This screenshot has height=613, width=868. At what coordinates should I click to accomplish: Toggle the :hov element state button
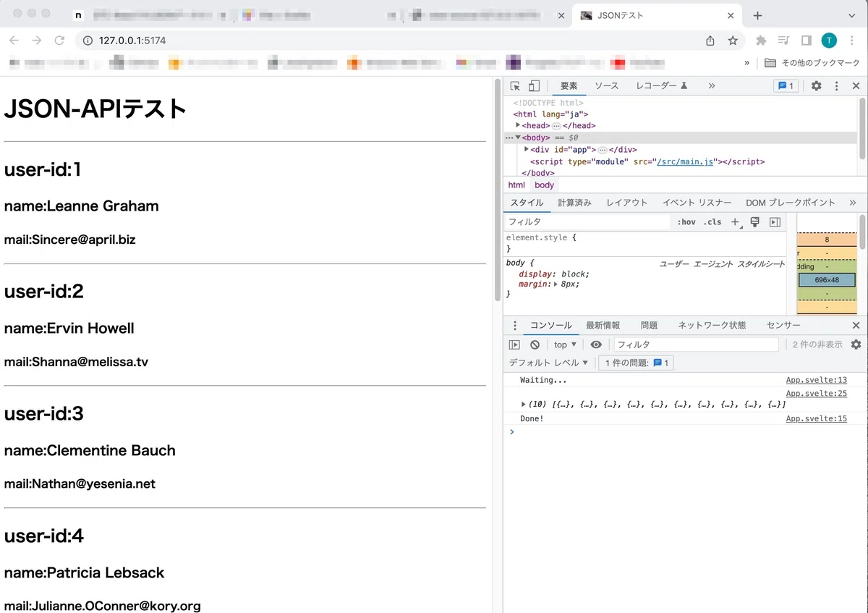point(686,222)
